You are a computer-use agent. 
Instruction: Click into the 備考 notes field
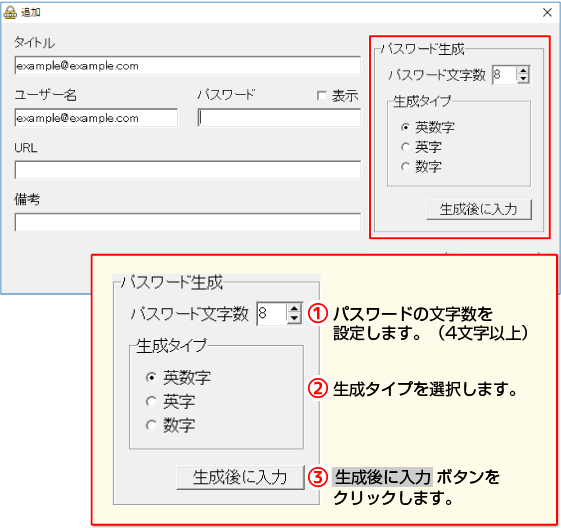[187, 222]
